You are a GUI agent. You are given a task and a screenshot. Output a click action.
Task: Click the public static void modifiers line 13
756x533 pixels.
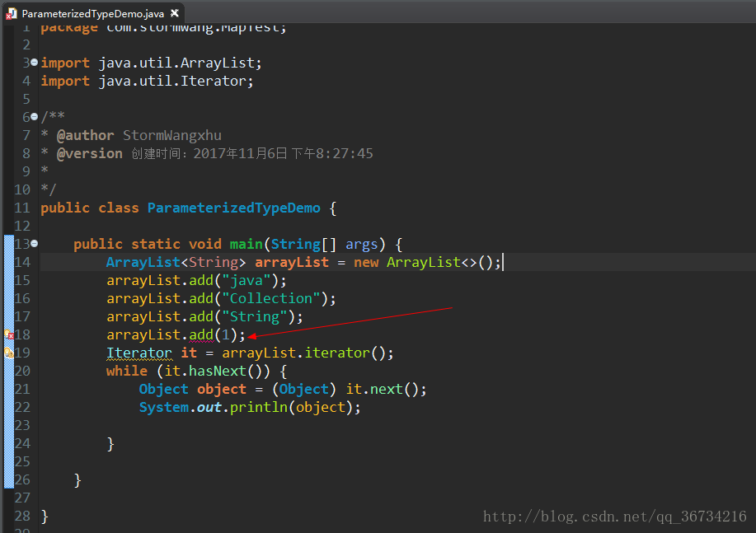148,244
